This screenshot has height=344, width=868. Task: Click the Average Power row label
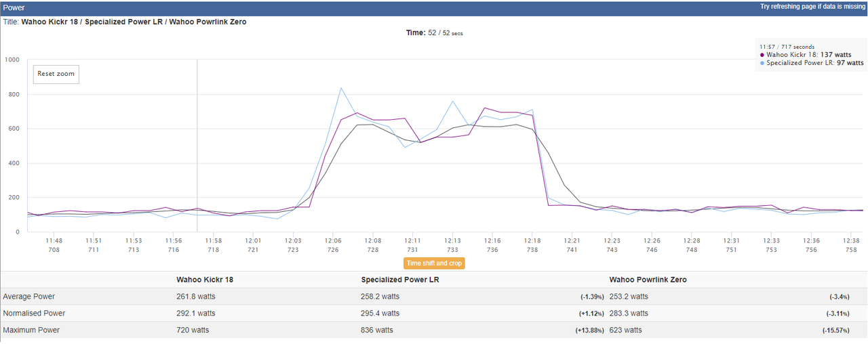point(29,297)
